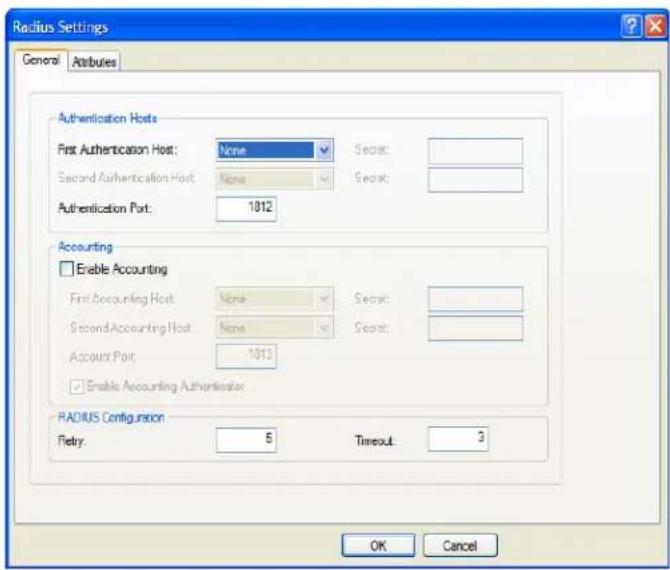Click the Timeout field with value 3
670x570 pixels.
click(458, 438)
